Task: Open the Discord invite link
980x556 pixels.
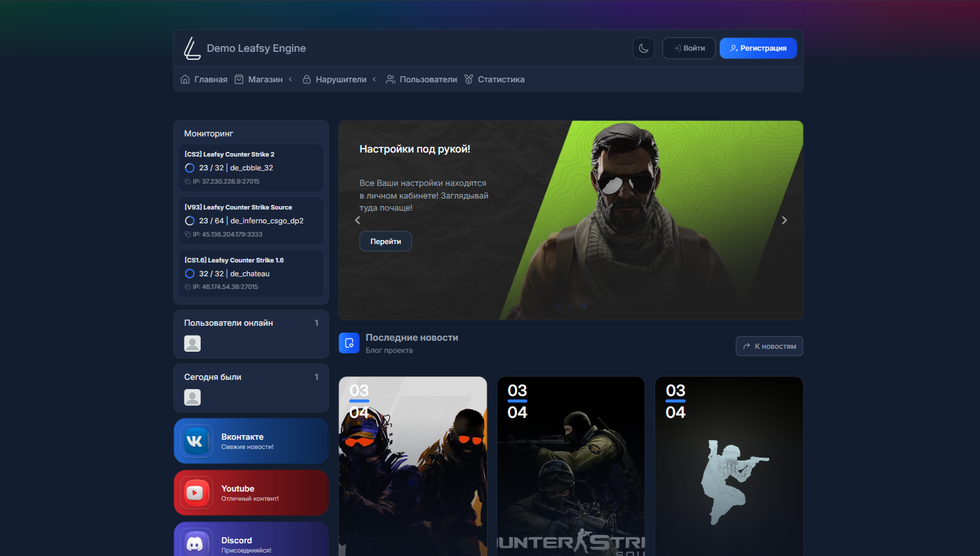Action: (251, 541)
